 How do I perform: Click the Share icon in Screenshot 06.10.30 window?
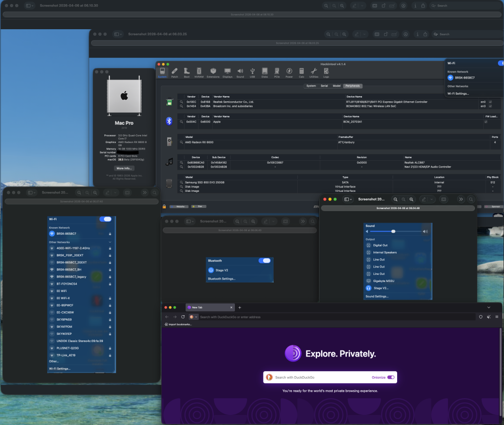(423, 6)
